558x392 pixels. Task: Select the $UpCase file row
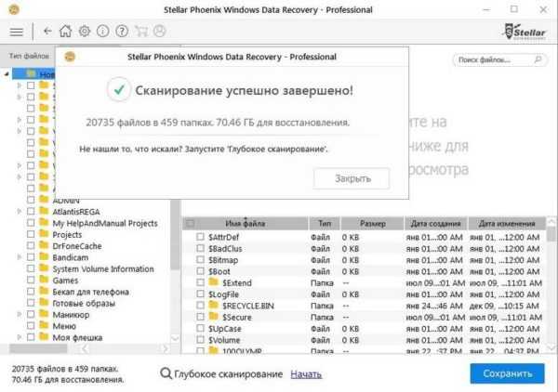(x=364, y=329)
